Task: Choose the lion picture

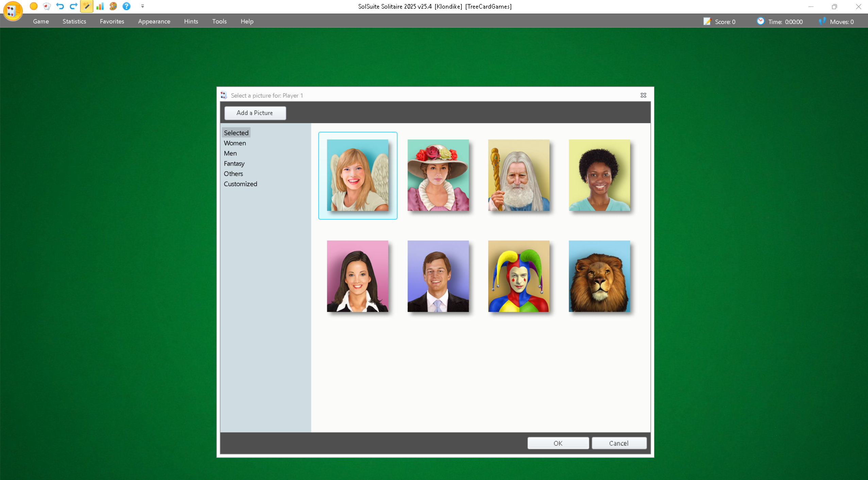Action: (x=599, y=276)
